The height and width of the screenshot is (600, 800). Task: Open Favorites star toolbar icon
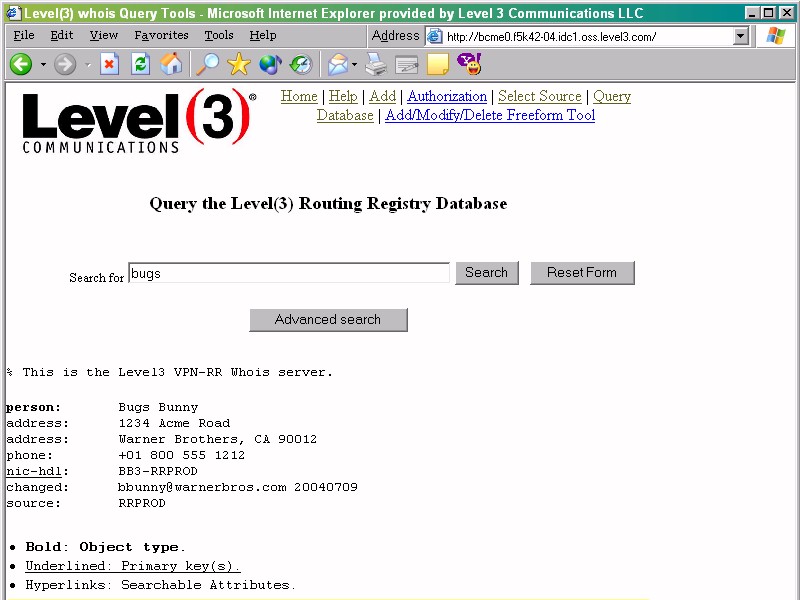[x=238, y=65]
